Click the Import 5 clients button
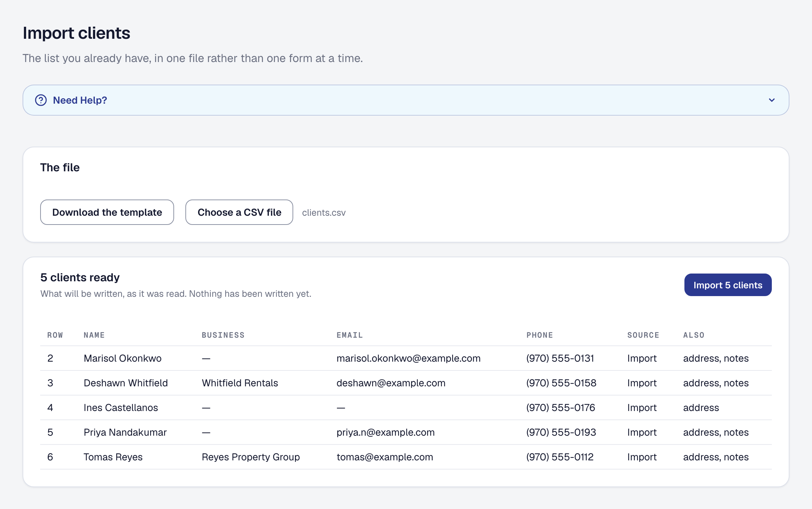 coord(728,285)
